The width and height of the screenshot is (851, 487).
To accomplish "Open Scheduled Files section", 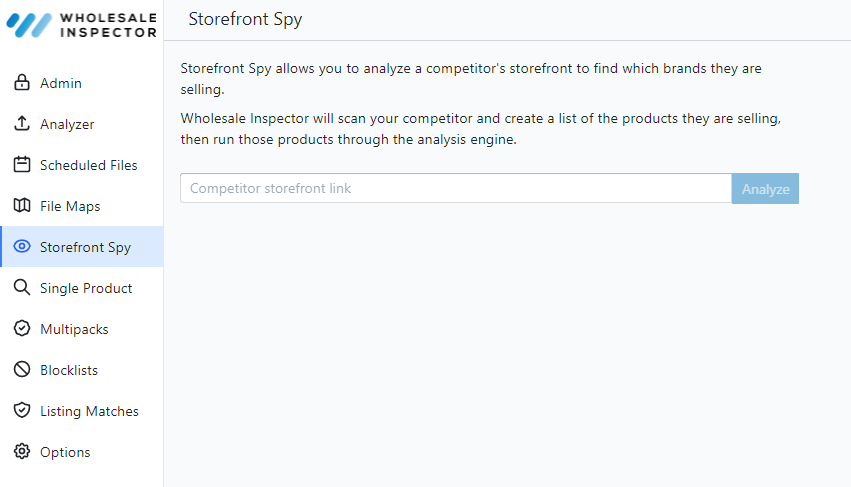I will (88, 165).
